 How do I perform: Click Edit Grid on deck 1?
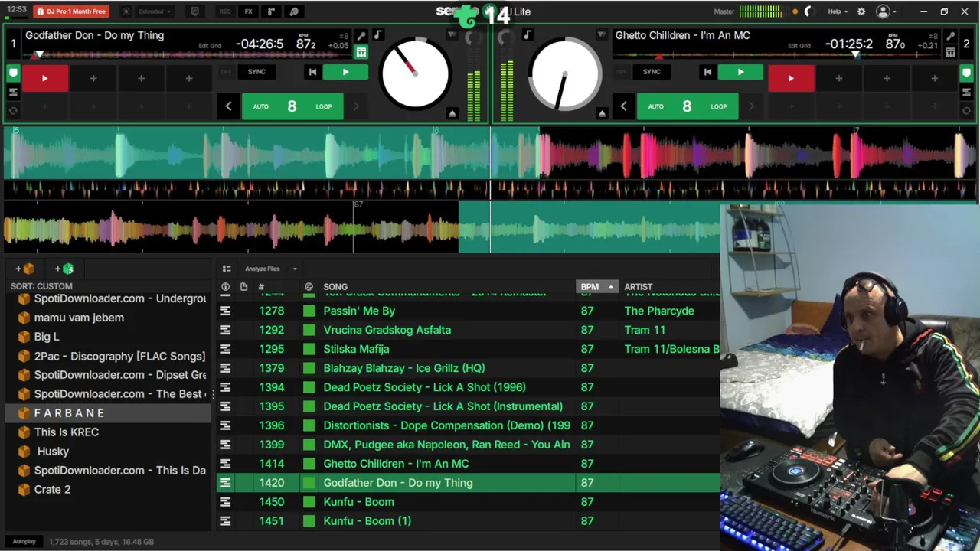210,46
